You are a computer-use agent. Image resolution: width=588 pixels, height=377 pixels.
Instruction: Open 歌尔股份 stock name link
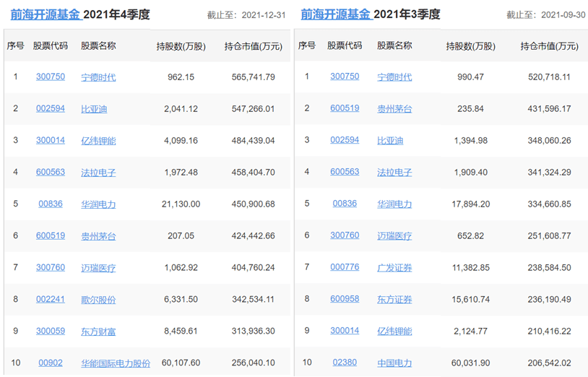pos(98,300)
